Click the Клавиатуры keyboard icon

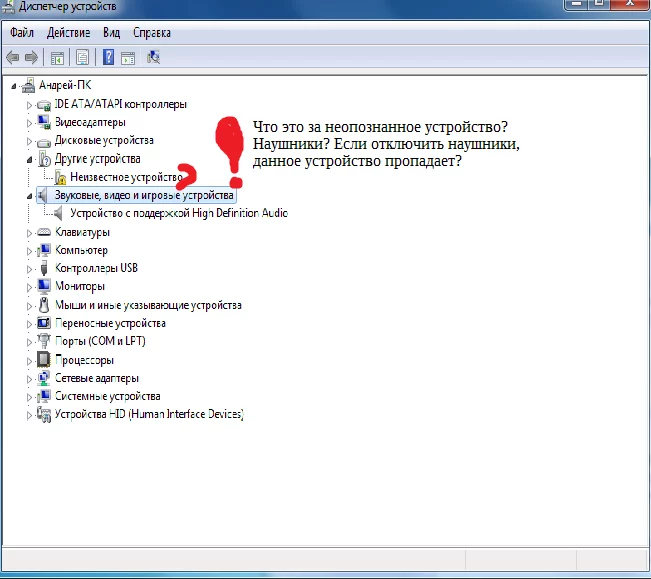44,232
